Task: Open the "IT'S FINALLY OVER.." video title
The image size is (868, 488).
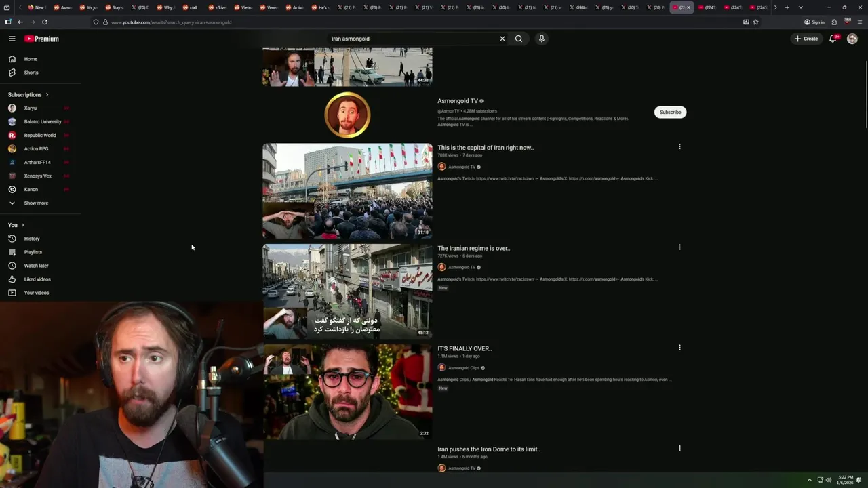Action: [465, 348]
